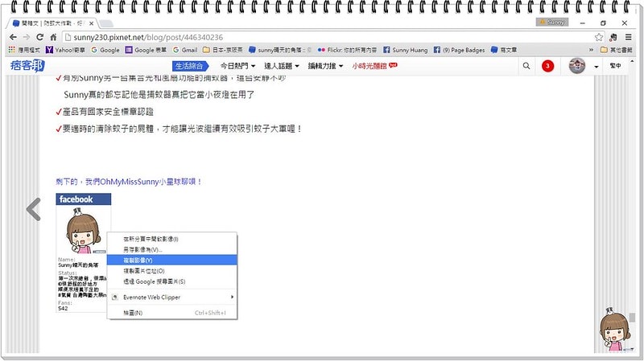644x361 pixels.
Task: Choose save image as (V) menu entry
Action: (171, 249)
